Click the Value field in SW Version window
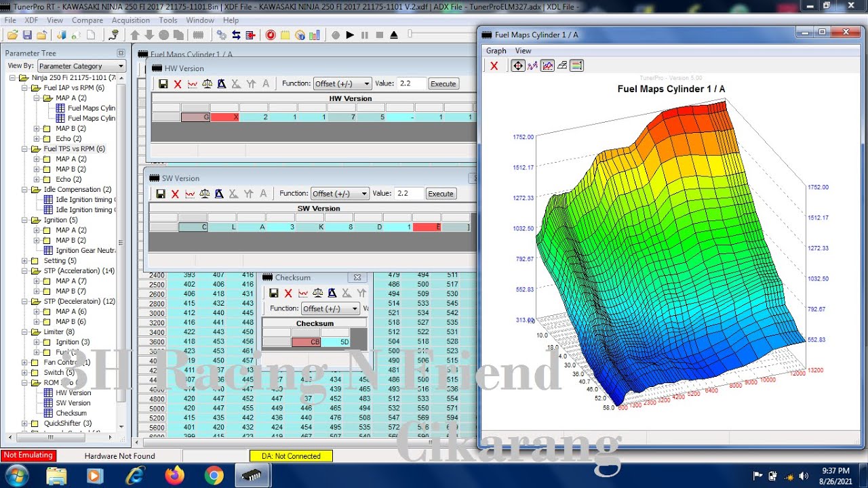 pyautogui.click(x=409, y=193)
